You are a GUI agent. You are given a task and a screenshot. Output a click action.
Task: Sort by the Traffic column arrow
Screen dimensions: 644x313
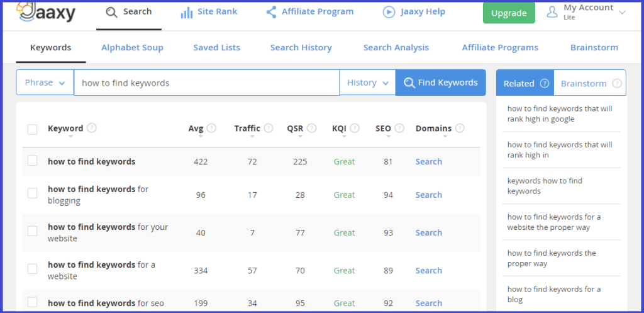pos(252,137)
